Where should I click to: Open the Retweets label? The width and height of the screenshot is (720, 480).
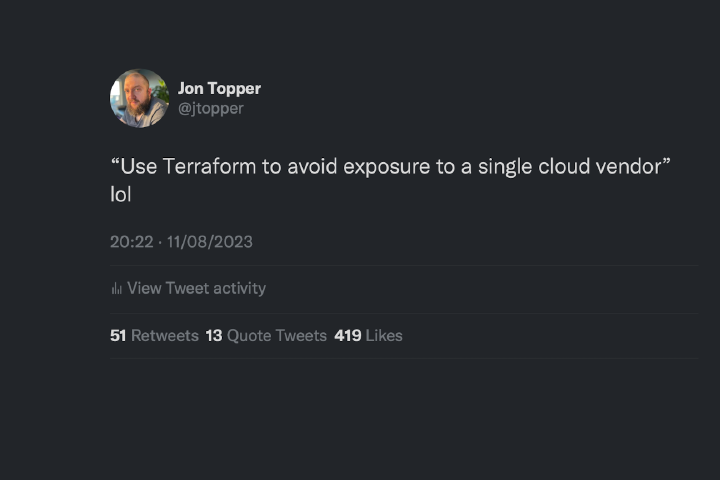coord(165,335)
